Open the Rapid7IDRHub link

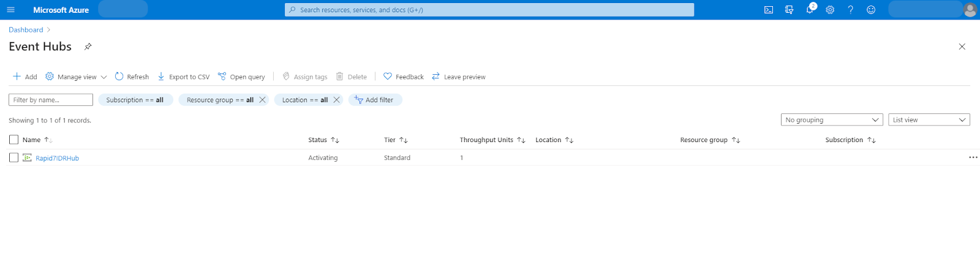57,158
